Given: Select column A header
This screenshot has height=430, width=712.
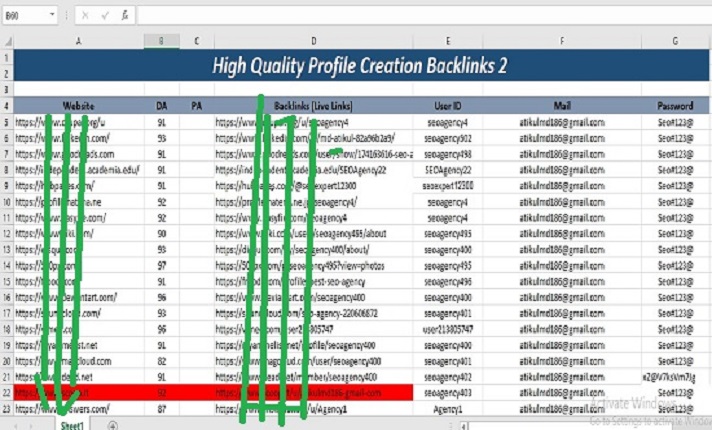Looking at the screenshot, I should click(78, 40).
